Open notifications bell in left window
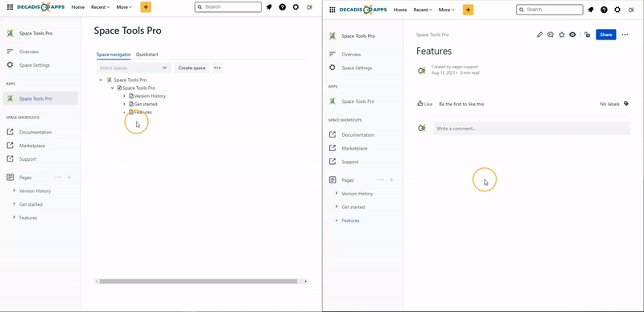This screenshot has height=312, width=644. [269, 7]
